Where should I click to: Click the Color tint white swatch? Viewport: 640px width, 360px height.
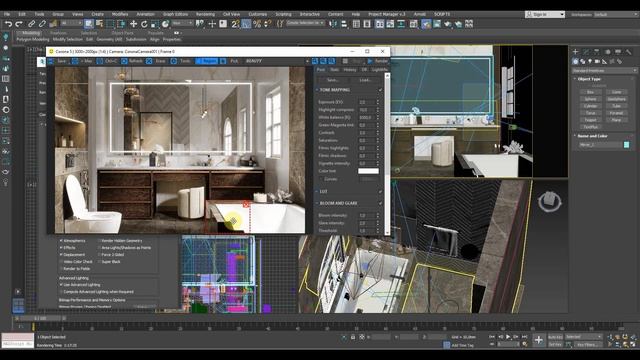coord(368,171)
